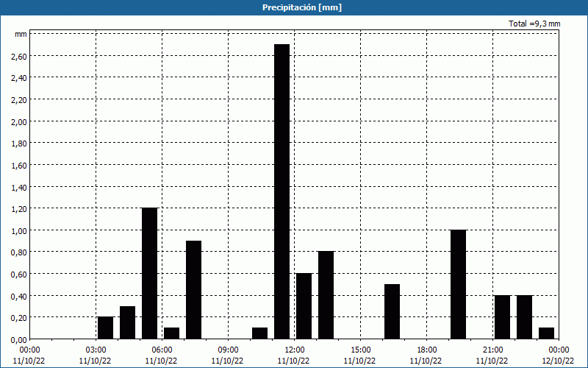Select the 0,60 mm bar starting at 12:00
588x368 pixels.
(x=304, y=306)
